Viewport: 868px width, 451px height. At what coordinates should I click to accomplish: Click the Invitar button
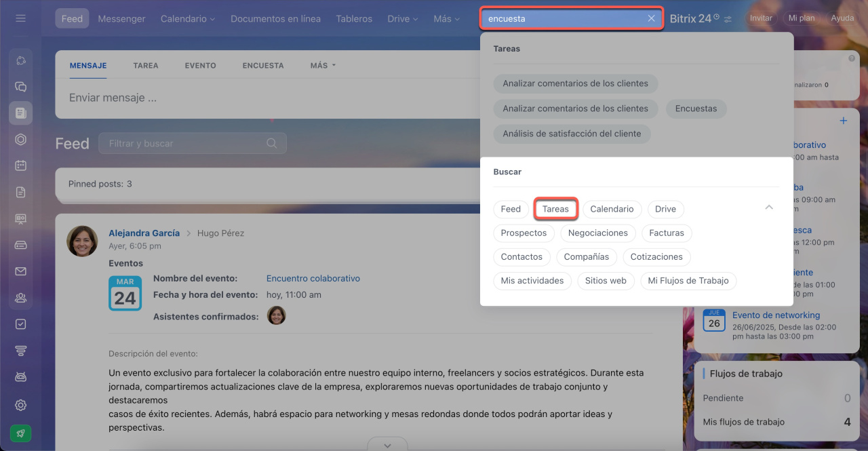click(761, 18)
